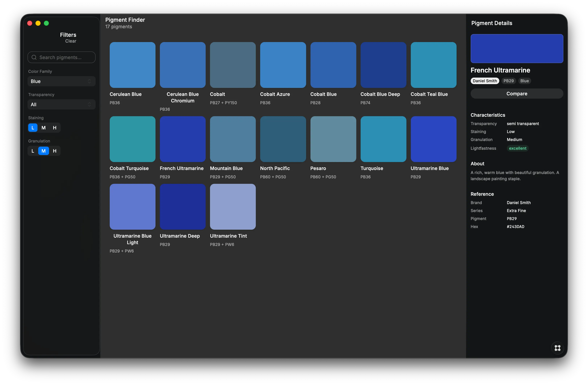Select the Ultramarine Blue Light swatch

click(x=132, y=207)
